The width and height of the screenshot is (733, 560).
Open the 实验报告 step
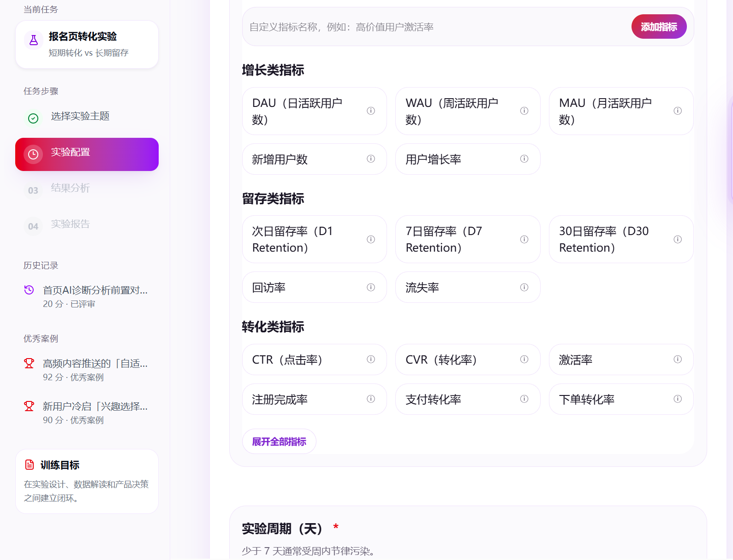tap(87, 226)
